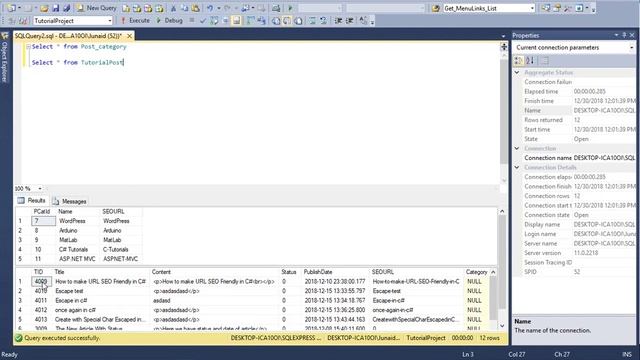Viewport: 640px width, 360px height.
Task: Open Query Options from the toolbar
Action: coord(225,20)
